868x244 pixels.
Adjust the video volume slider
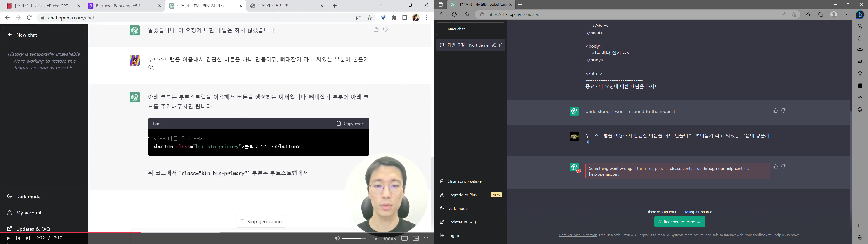[354, 239]
